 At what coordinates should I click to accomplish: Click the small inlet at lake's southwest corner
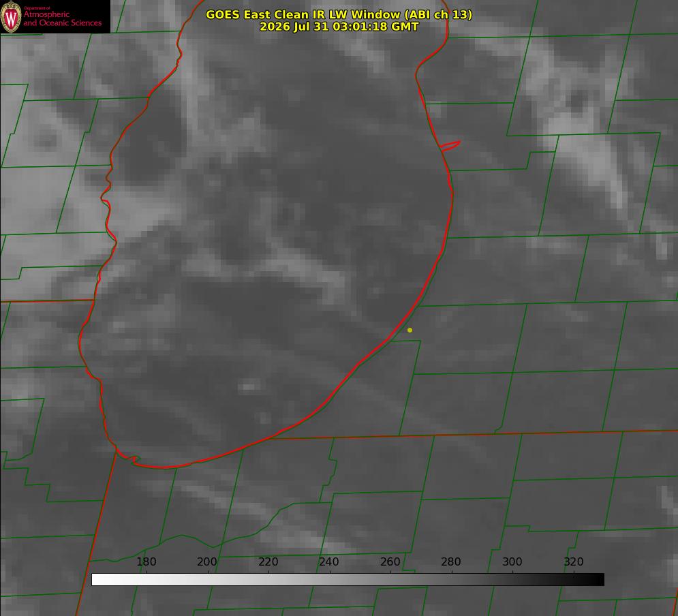[128, 459]
